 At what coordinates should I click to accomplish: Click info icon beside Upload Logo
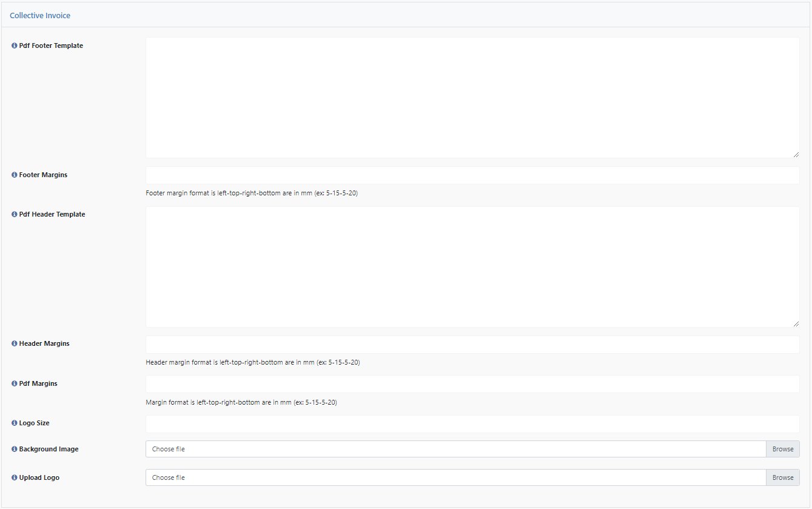point(15,477)
